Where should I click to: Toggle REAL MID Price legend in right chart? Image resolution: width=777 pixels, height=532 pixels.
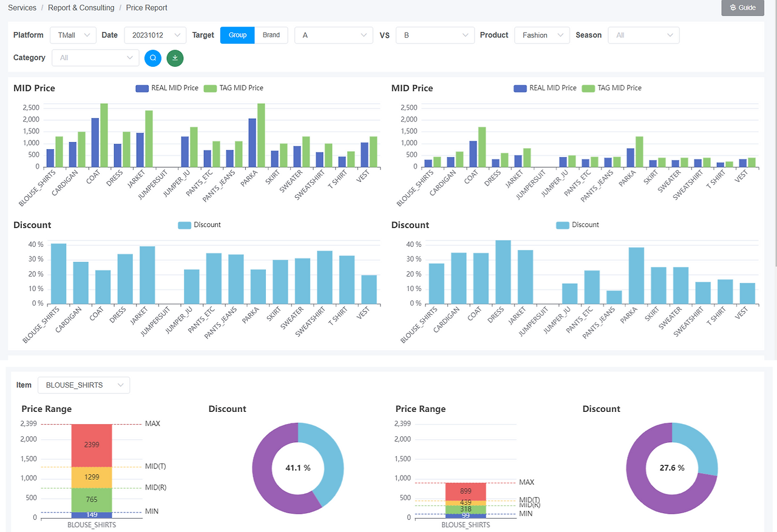click(x=545, y=88)
